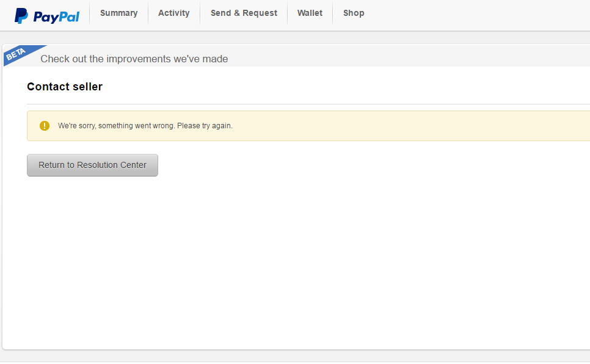The image size is (590, 364).
Task: Click 'Check out the improvements we've made' text
Action: coord(134,59)
